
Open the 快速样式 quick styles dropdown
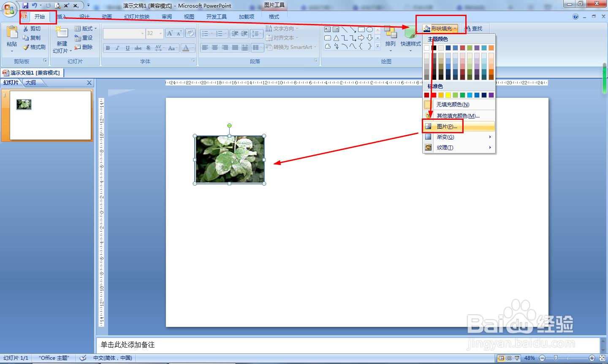pos(411,38)
